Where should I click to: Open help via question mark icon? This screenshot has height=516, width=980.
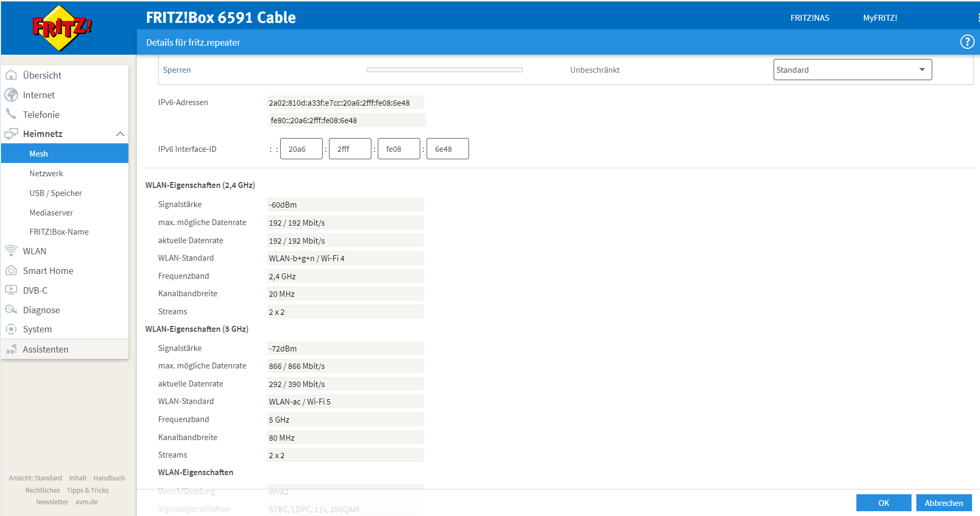point(967,42)
